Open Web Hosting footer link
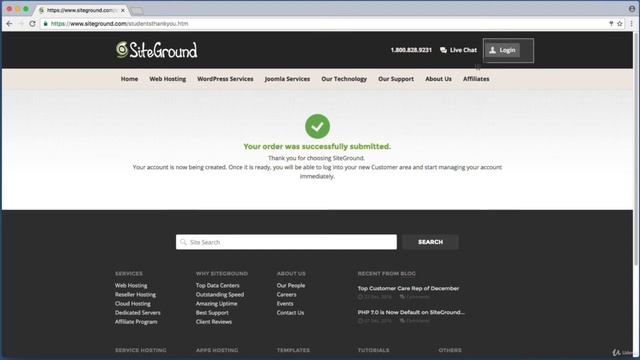This screenshot has height=360, width=640. [x=131, y=285]
